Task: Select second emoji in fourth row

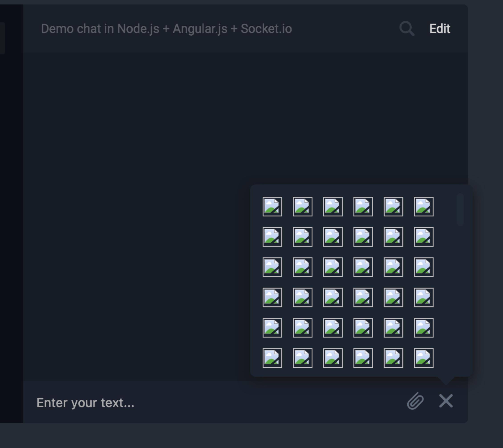Action: click(303, 297)
